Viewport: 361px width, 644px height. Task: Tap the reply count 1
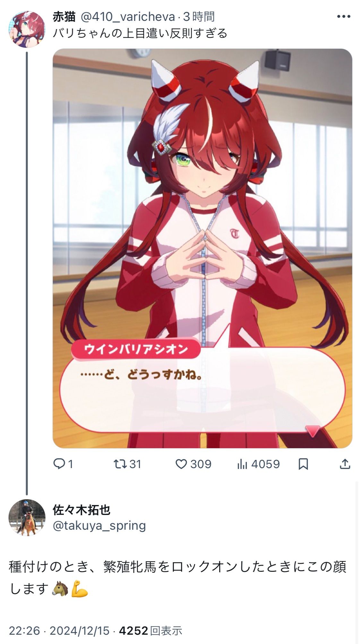(71, 464)
